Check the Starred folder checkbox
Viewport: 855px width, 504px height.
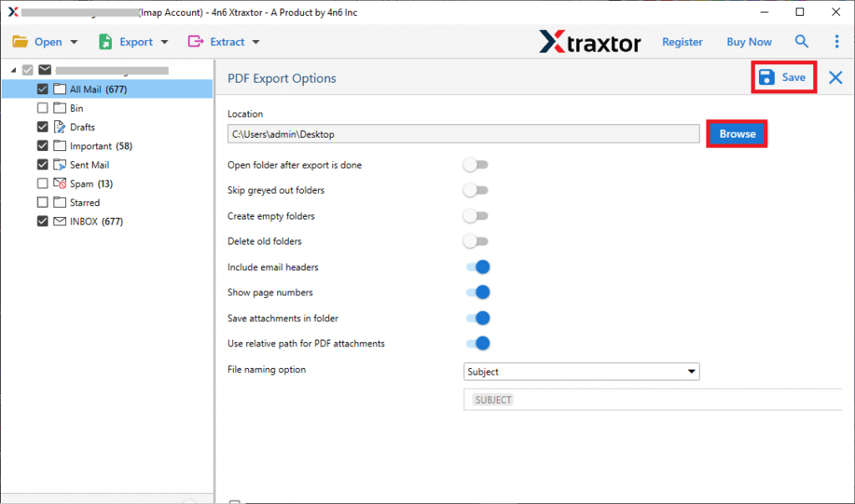pyautogui.click(x=43, y=202)
